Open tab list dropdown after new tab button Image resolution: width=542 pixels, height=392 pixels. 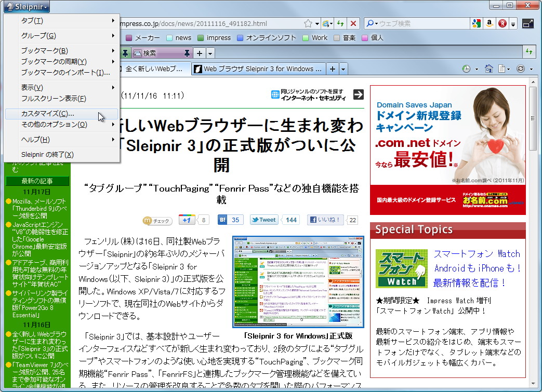(x=343, y=69)
